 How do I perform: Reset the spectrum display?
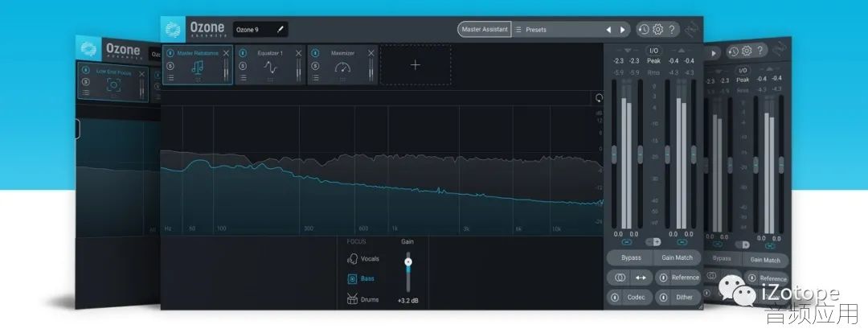tap(599, 98)
